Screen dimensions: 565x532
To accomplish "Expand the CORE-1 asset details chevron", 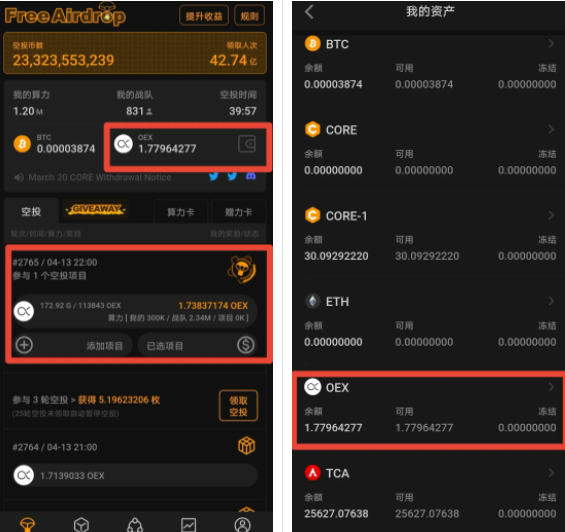I will click(551, 215).
